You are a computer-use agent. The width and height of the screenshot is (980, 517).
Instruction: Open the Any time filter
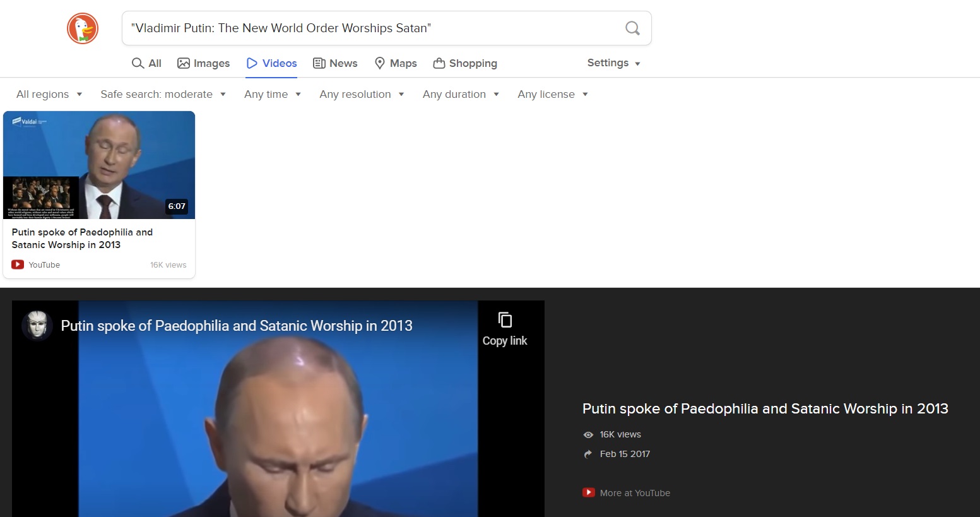pos(273,94)
